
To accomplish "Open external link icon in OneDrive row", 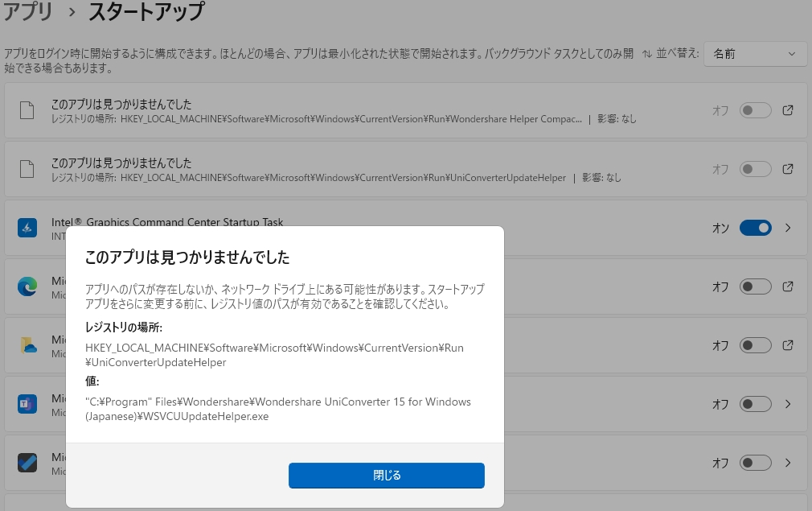I will [788, 345].
